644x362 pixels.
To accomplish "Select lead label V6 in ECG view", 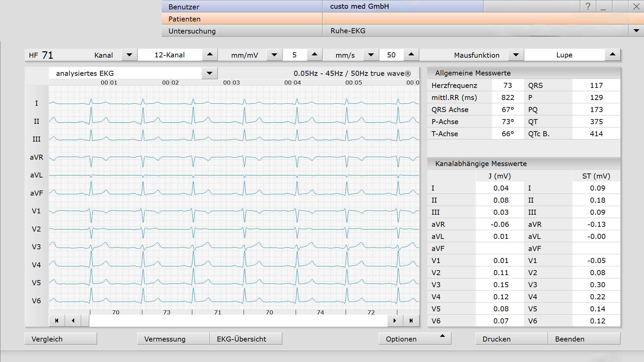I will tap(36, 301).
